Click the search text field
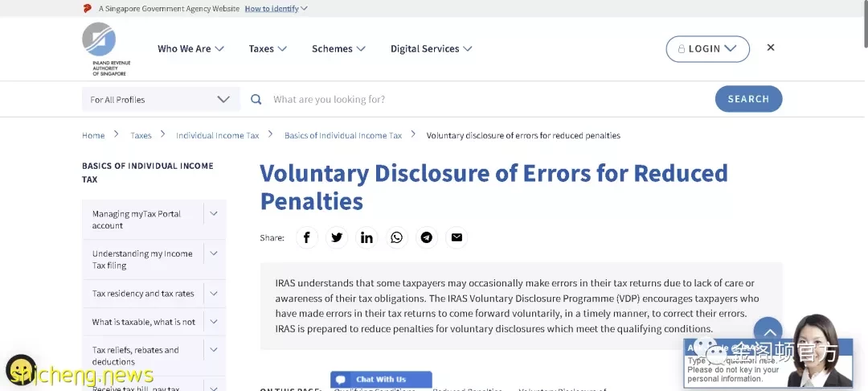Viewport: 868px width, 391px height. [x=487, y=100]
